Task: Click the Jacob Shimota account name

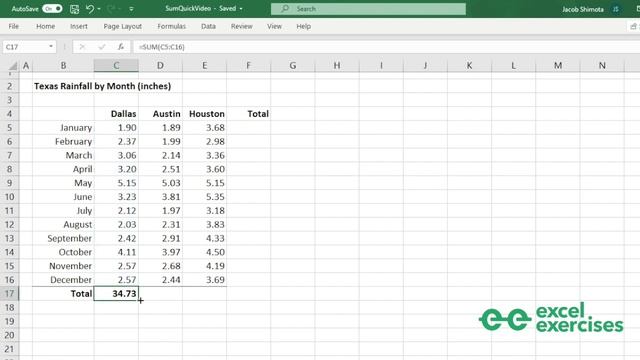Action: click(x=582, y=9)
